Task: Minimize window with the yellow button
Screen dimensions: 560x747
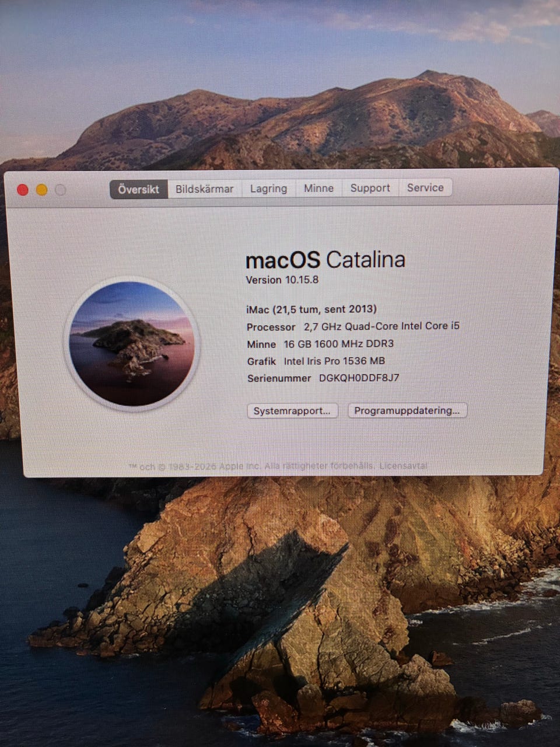Action: coord(42,190)
